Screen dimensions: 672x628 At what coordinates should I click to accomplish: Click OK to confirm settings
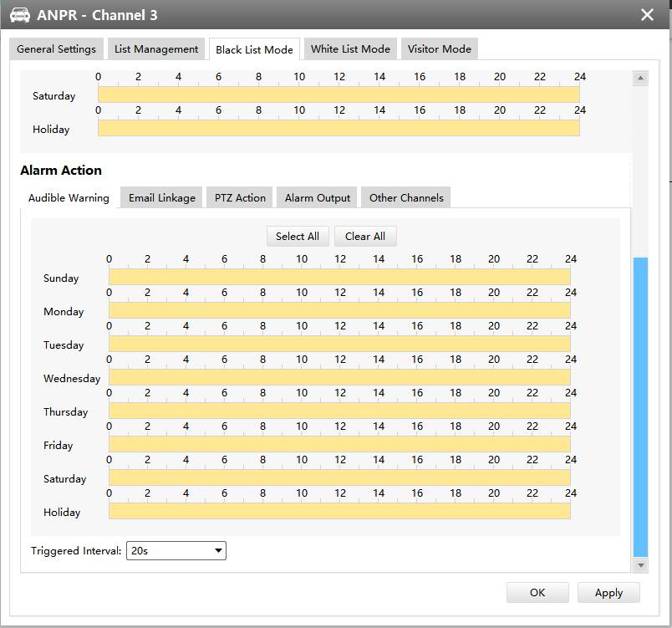(537, 593)
